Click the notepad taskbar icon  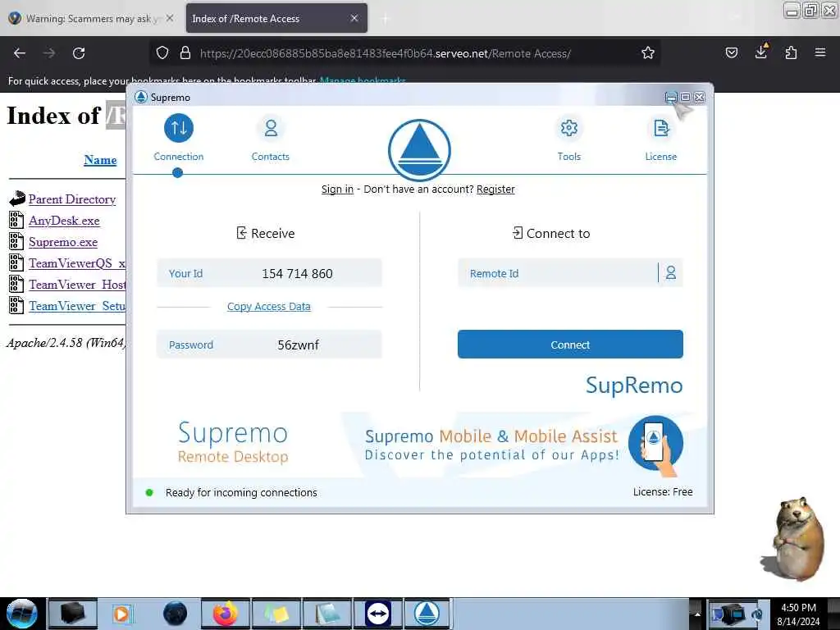coord(326,614)
